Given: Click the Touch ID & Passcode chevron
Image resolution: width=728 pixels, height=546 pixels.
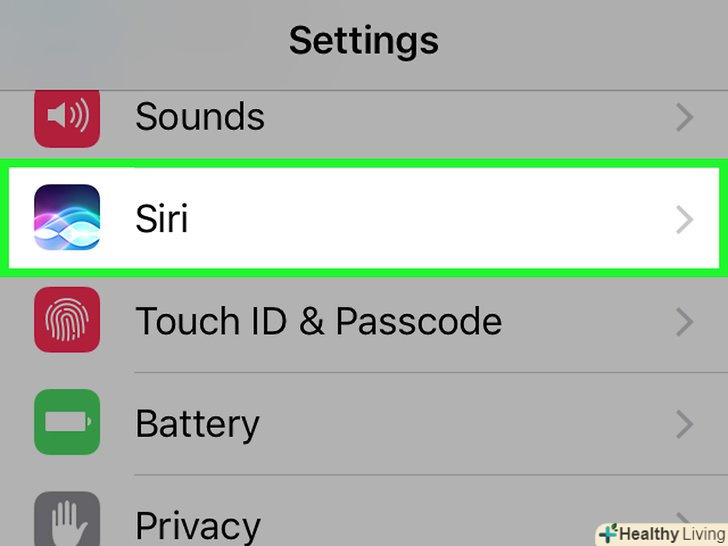Looking at the screenshot, I should coord(685,321).
